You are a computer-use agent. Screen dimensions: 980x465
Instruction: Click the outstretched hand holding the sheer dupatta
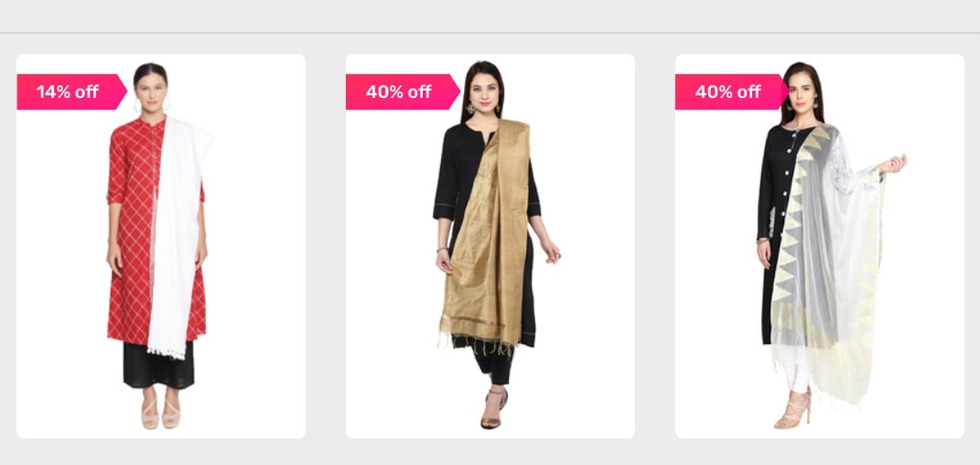click(x=893, y=164)
